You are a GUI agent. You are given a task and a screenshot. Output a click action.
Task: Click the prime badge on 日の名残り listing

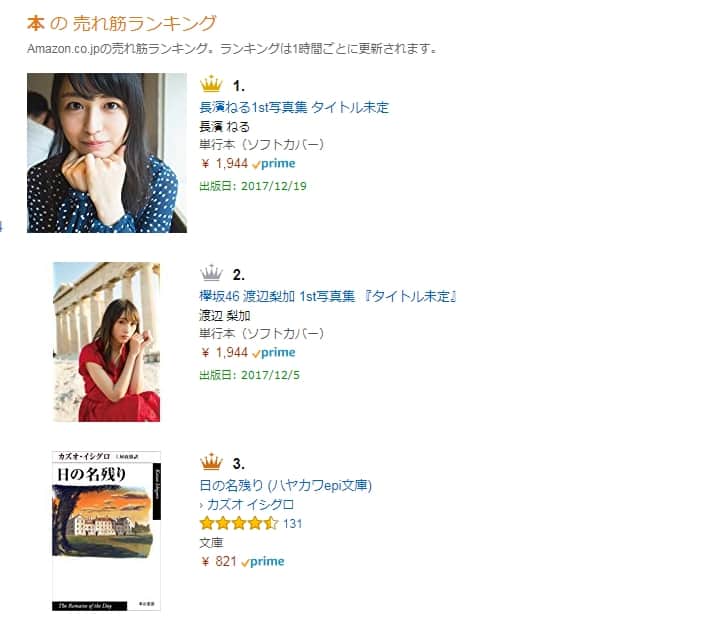click(x=262, y=561)
